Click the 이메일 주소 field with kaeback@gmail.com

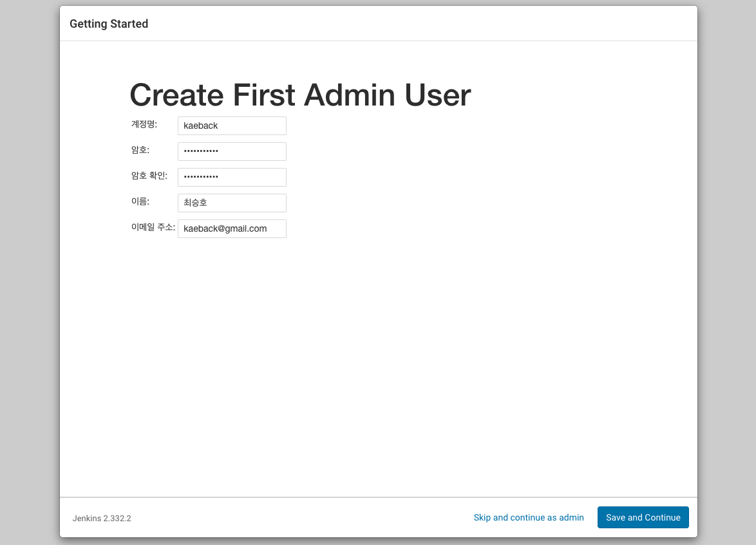pyautogui.click(x=232, y=229)
